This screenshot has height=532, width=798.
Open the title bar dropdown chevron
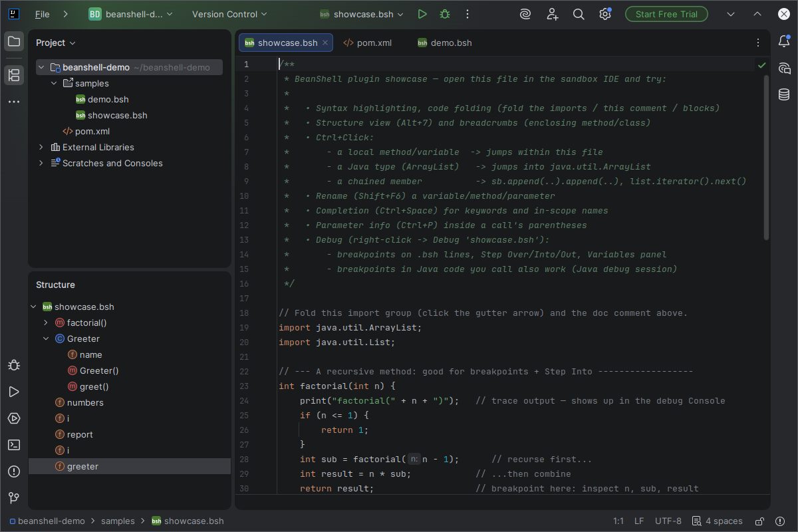731,14
